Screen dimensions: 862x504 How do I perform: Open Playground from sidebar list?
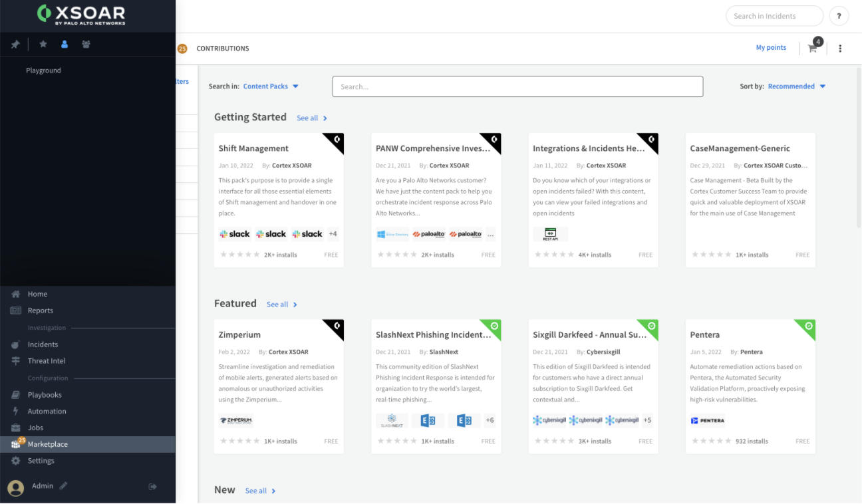(x=43, y=70)
